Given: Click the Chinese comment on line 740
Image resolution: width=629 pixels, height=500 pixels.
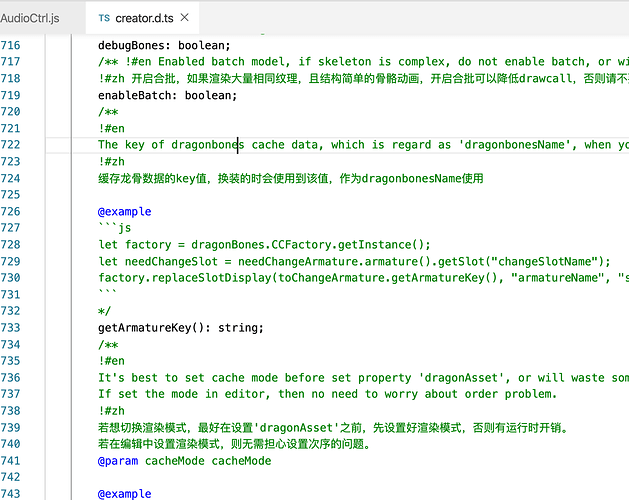Looking at the screenshot, I should [x=234, y=444].
